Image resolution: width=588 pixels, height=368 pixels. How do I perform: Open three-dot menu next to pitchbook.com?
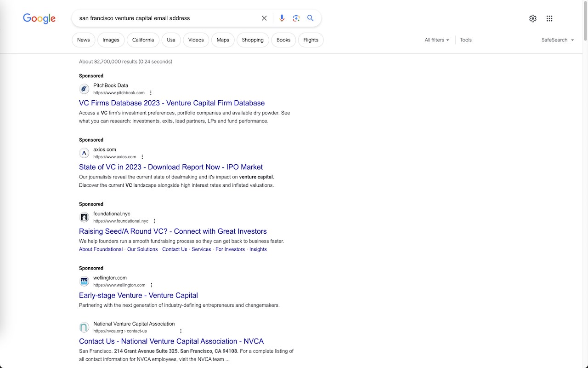point(151,93)
